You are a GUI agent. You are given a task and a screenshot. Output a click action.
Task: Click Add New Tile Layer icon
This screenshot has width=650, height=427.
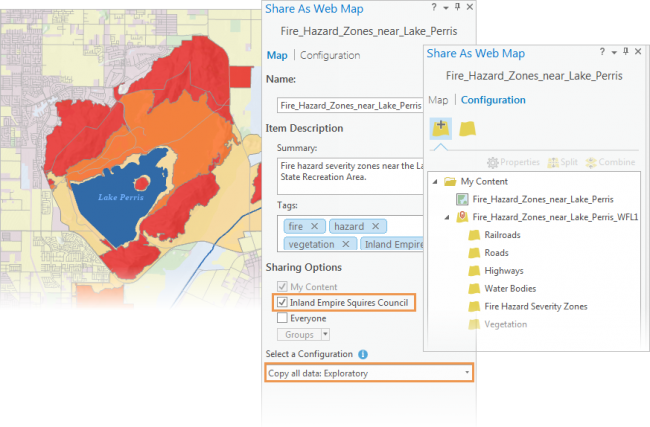(x=441, y=128)
